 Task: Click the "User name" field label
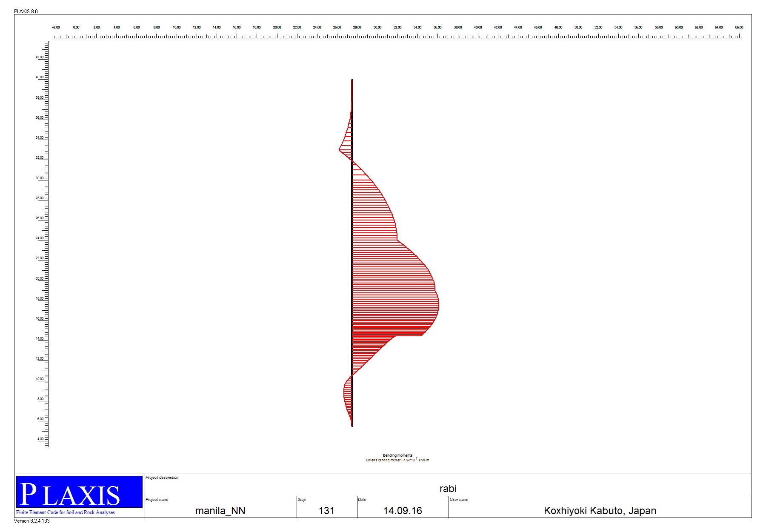tap(459, 500)
